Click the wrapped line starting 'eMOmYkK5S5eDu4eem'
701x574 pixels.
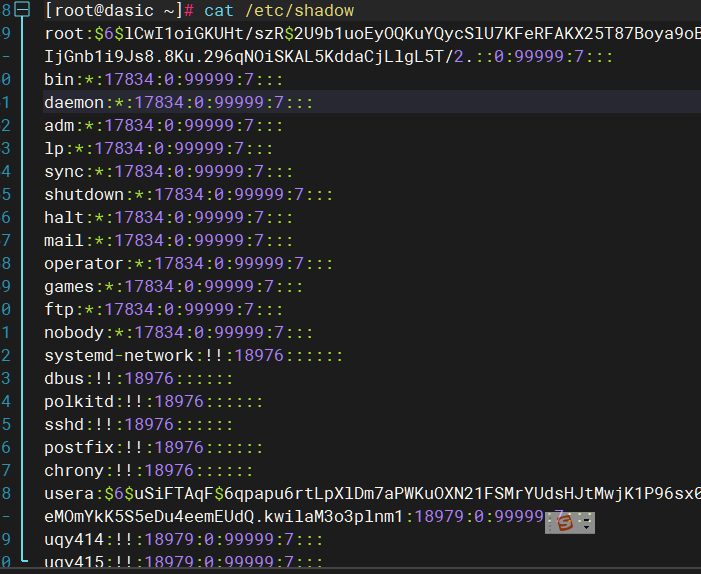318,517
